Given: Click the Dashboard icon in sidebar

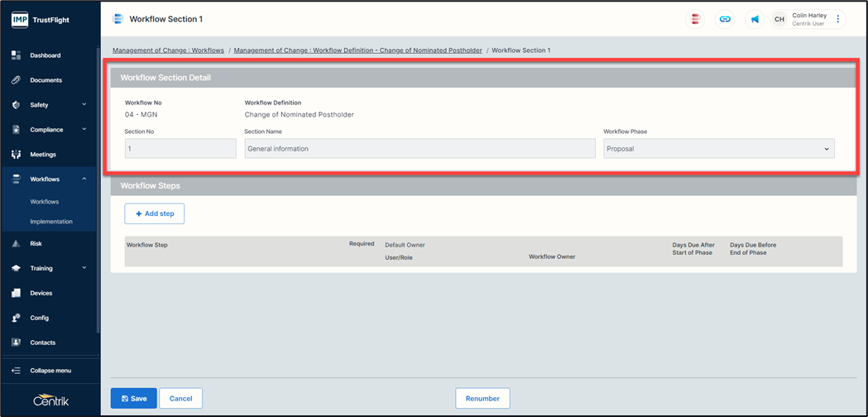Looking at the screenshot, I should pyautogui.click(x=16, y=55).
